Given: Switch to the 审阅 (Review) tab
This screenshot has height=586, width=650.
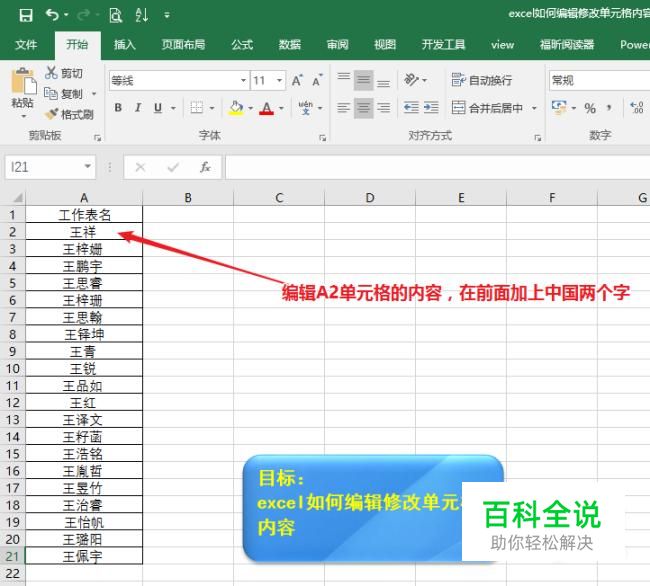Looking at the screenshot, I should pyautogui.click(x=337, y=45).
